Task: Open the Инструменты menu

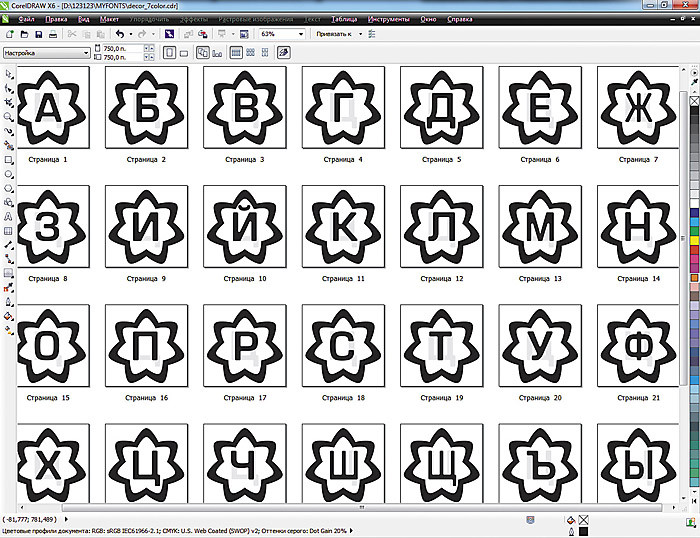Action: pyautogui.click(x=389, y=19)
